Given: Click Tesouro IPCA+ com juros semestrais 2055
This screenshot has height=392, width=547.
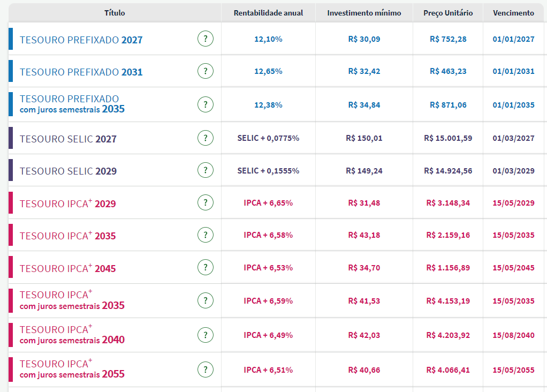Looking at the screenshot, I should click(72, 369).
